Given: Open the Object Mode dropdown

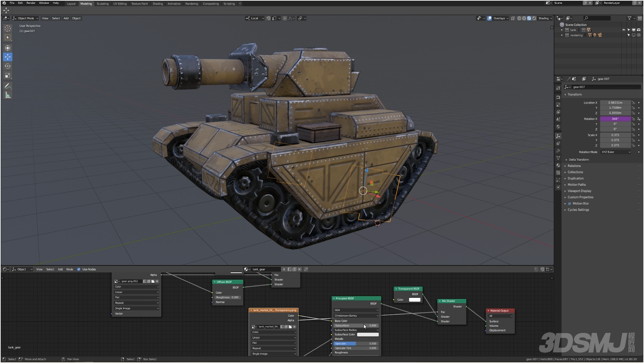Looking at the screenshot, I should coord(26,18).
